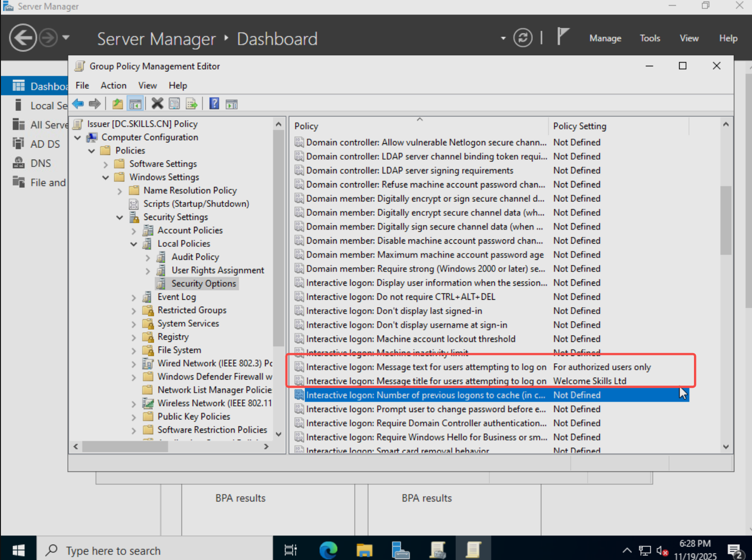Click the Export List toolbar icon
This screenshot has width=752, height=560.
click(x=191, y=104)
